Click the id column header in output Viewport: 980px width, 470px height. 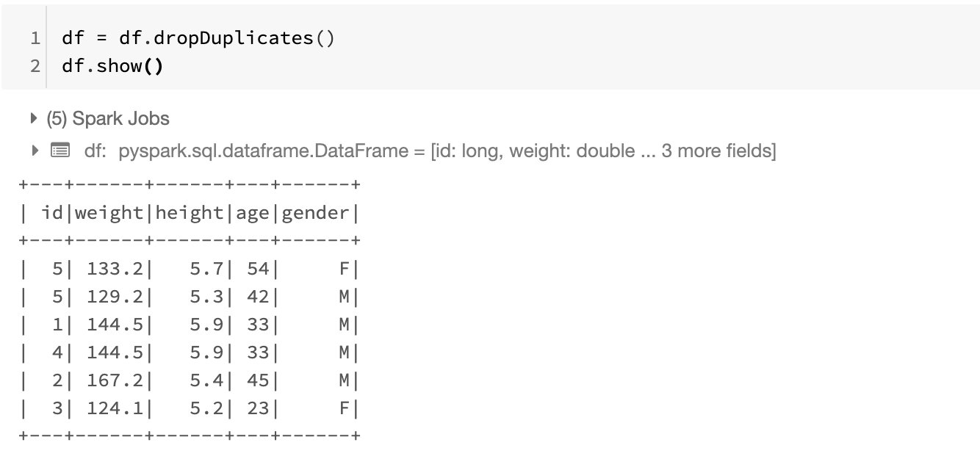pos(52,213)
